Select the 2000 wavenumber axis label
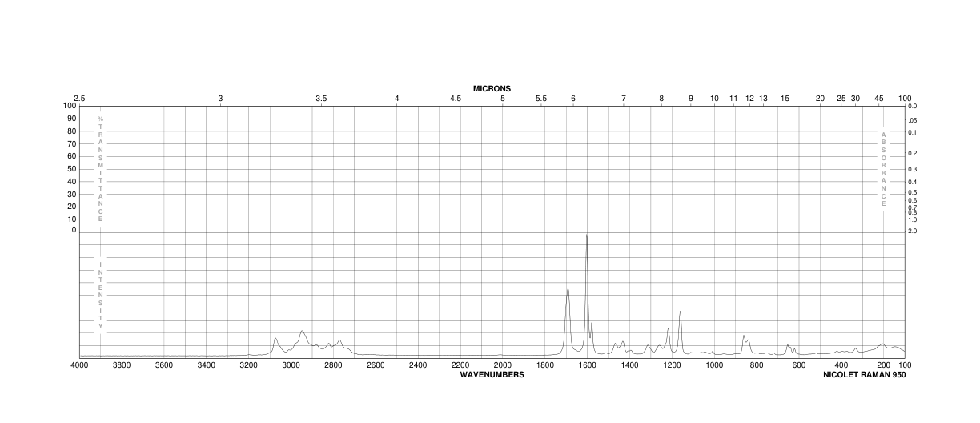This screenshot has width=980, height=423. 503,365
